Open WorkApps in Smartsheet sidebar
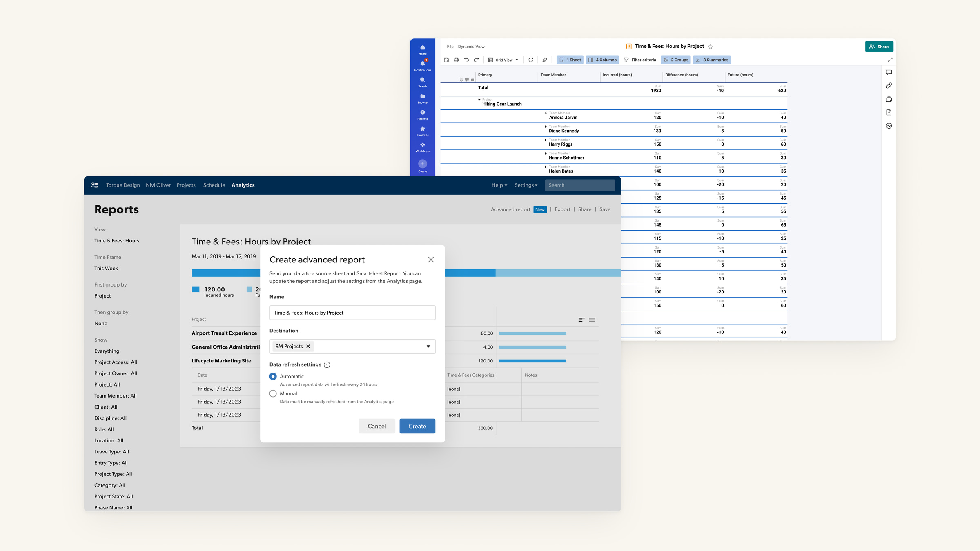 (423, 147)
